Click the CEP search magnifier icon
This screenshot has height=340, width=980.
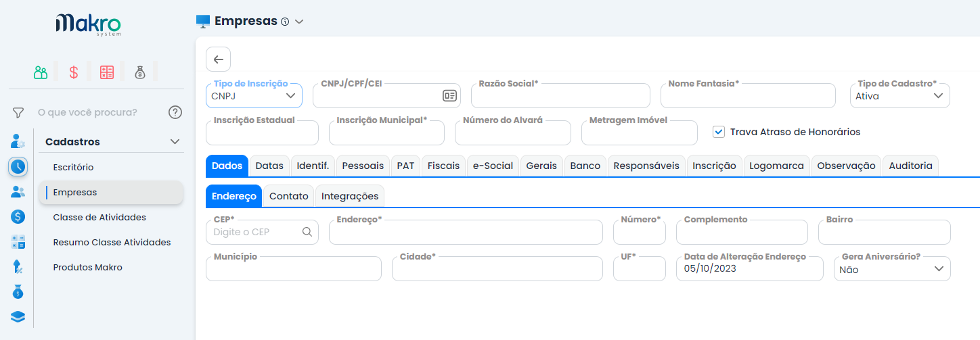tap(307, 232)
